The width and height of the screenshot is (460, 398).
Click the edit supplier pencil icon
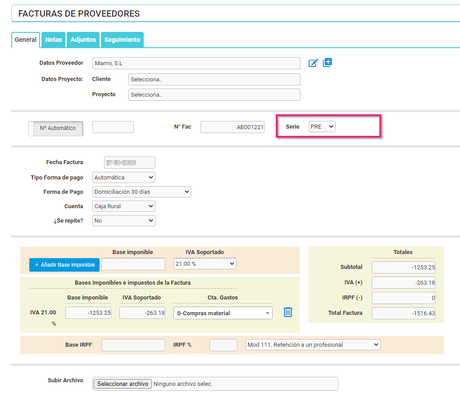tap(313, 63)
